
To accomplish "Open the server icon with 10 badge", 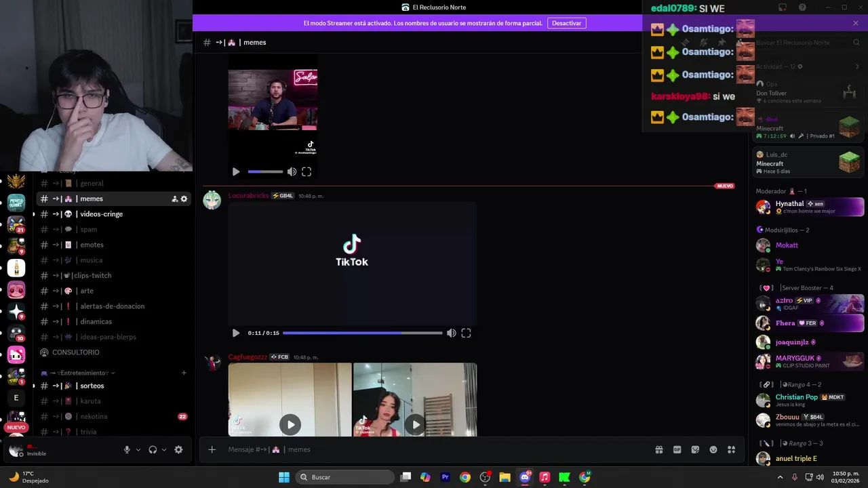I will [x=16, y=333].
